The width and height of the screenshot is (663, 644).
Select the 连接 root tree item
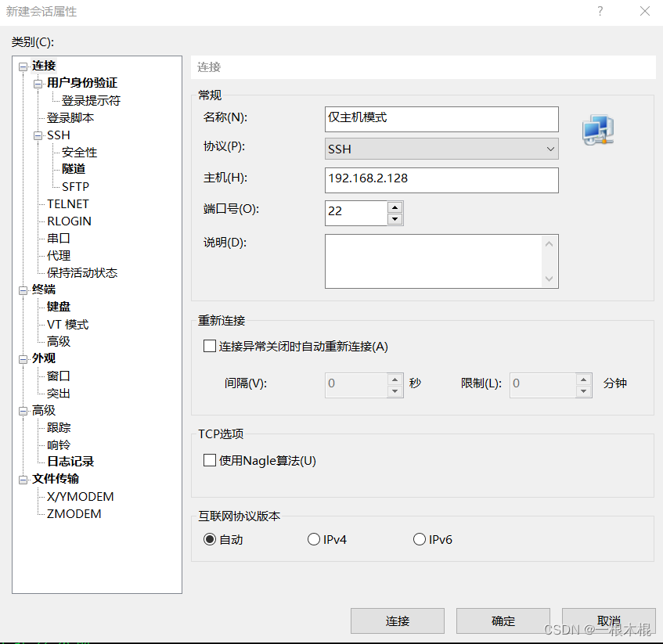pos(44,66)
